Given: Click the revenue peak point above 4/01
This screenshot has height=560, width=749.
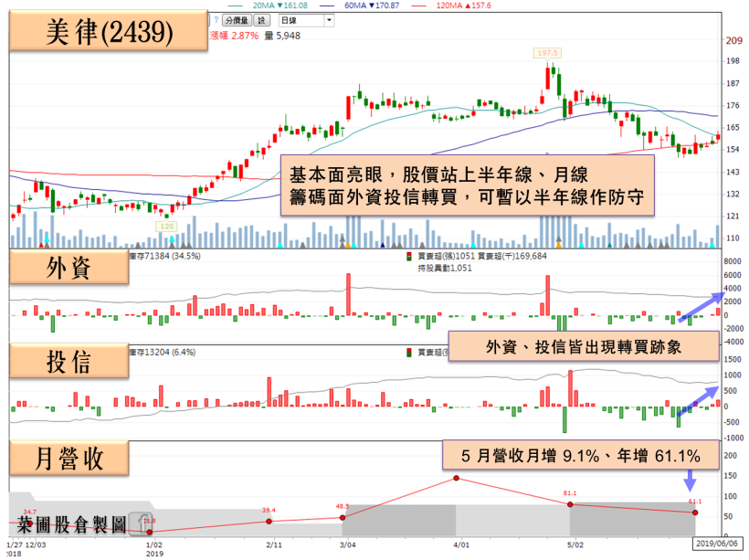Looking at the screenshot, I should pyautogui.click(x=456, y=478).
